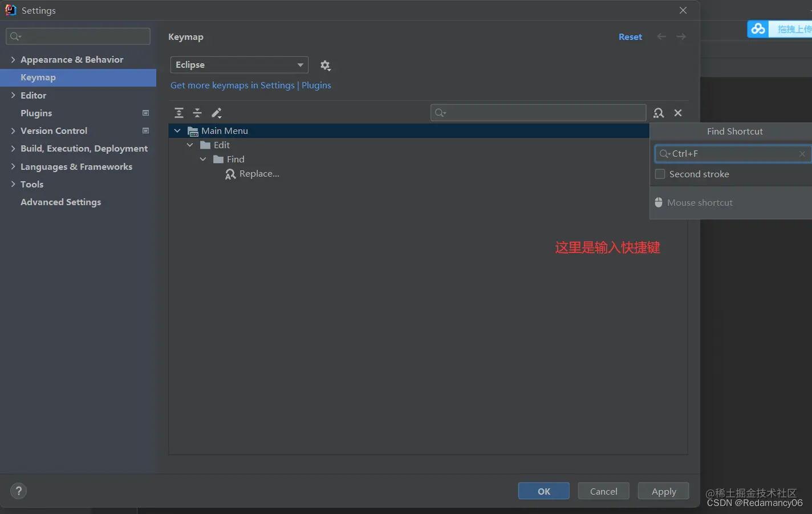The width and height of the screenshot is (812, 514).
Task: Close the Settings dialog window
Action: 683,10
